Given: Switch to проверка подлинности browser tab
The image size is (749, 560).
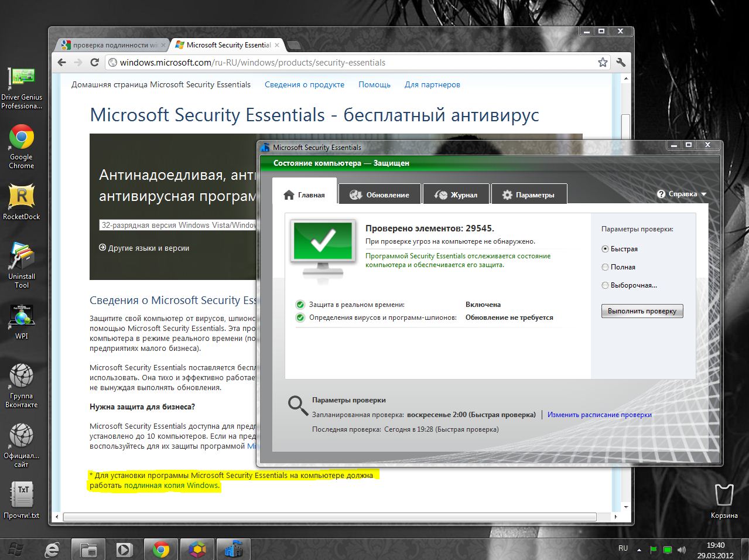Looking at the screenshot, I should point(113,45).
